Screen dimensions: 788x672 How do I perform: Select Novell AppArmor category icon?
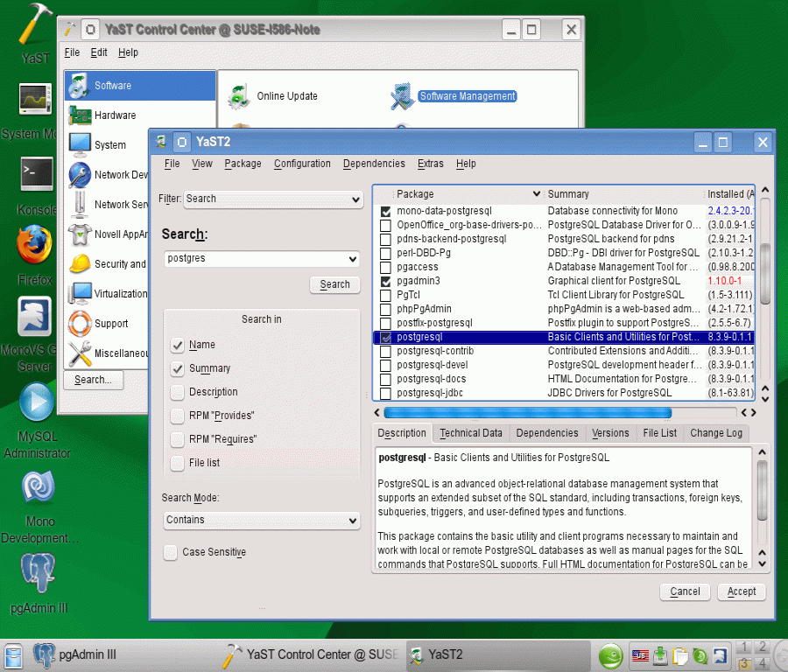point(80,234)
